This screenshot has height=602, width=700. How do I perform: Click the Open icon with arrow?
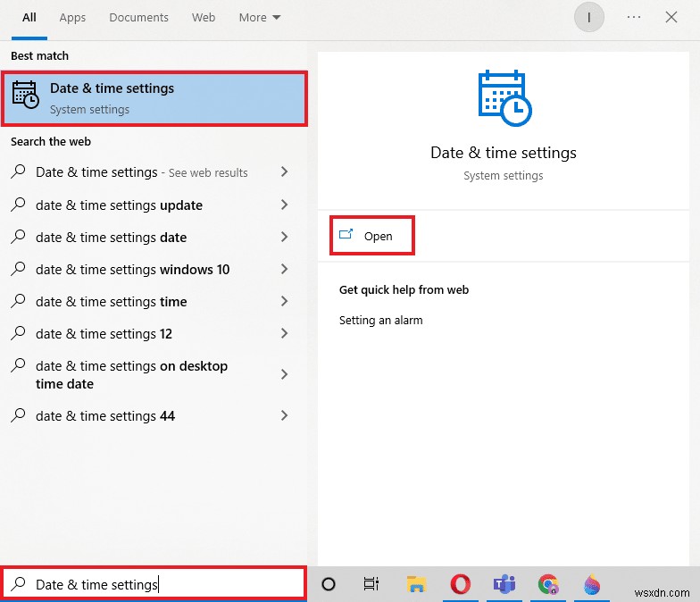346,234
